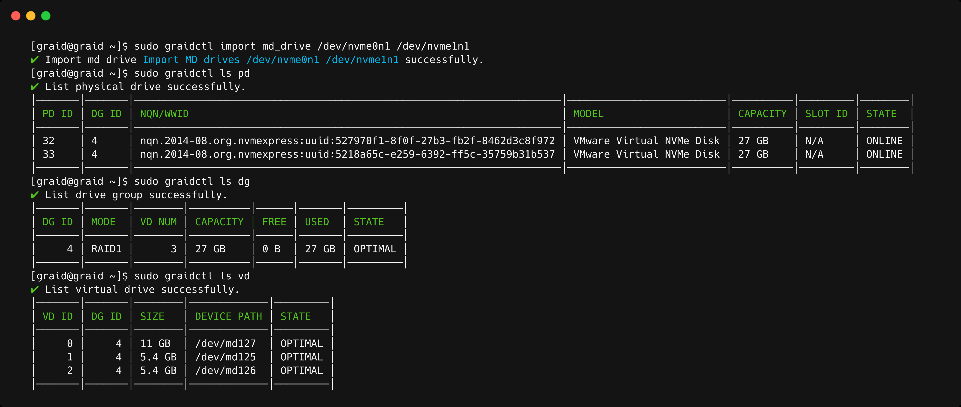
Task: Click the 'VD NUM' column header
Action: coord(158,222)
